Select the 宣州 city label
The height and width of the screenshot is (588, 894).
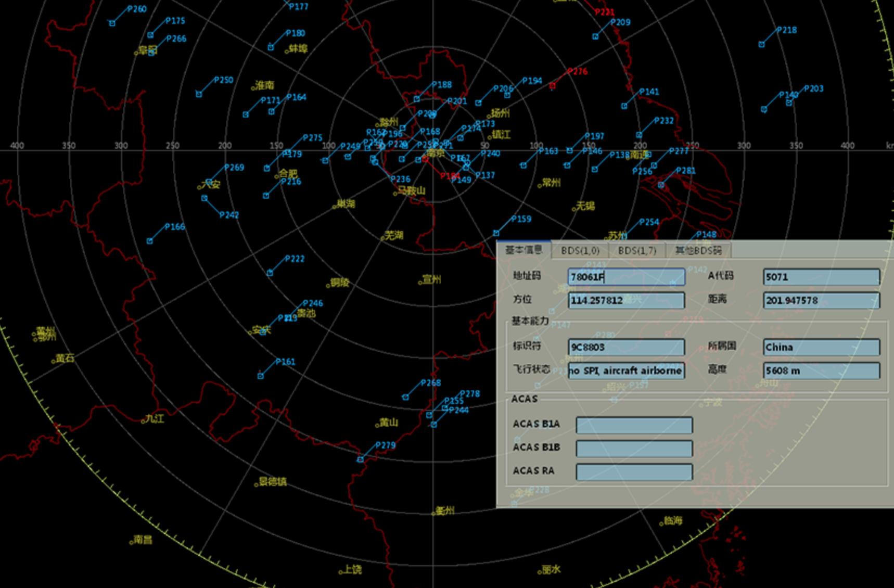[432, 280]
